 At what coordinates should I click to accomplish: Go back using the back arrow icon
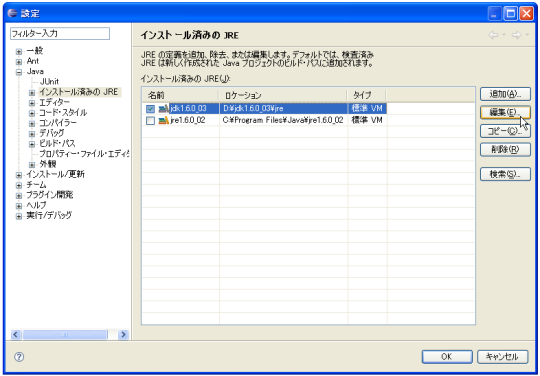[493, 35]
